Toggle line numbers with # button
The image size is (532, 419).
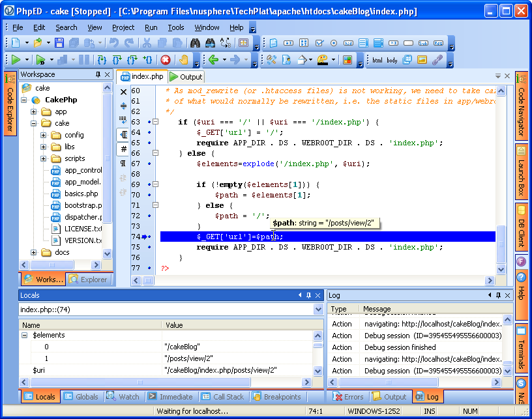123,149
